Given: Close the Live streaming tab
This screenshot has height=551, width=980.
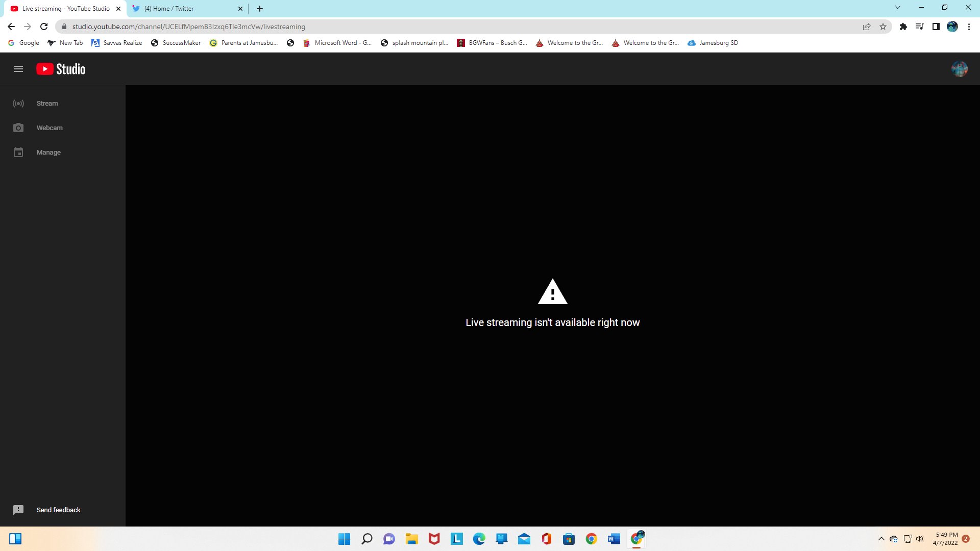Looking at the screenshot, I should coord(118,9).
